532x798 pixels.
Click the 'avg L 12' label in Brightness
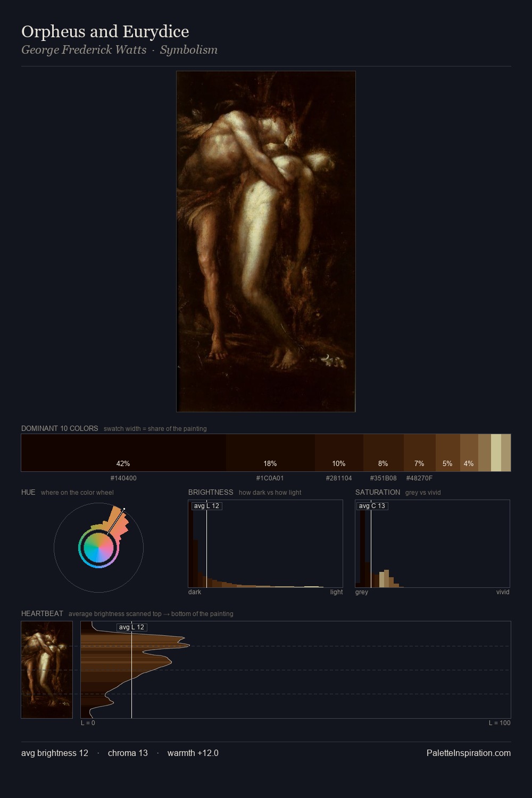pos(206,506)
